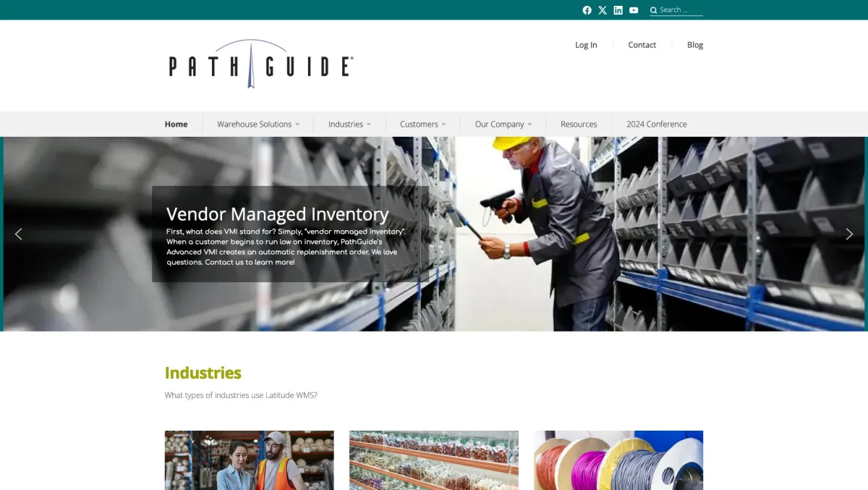The image size is (868, 490).
Task: Expand the Customers dropdown chevron
Action: [x=444, y=124]
